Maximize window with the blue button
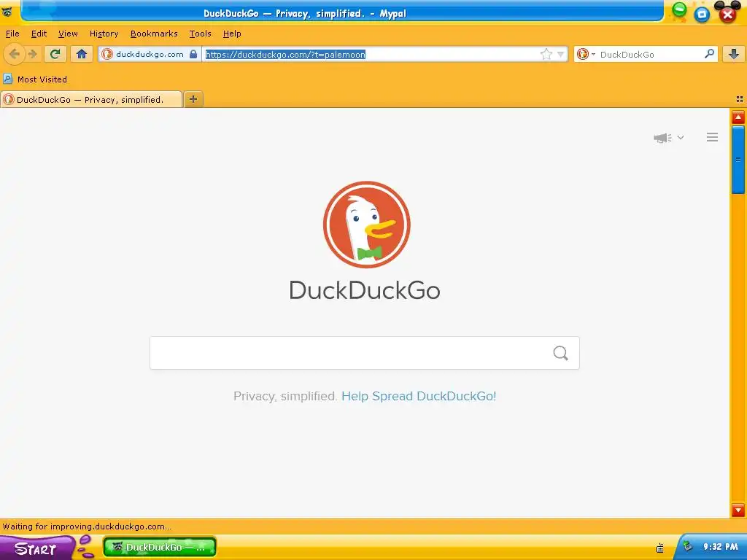This screenshot has height=560, width=747. 702,15
